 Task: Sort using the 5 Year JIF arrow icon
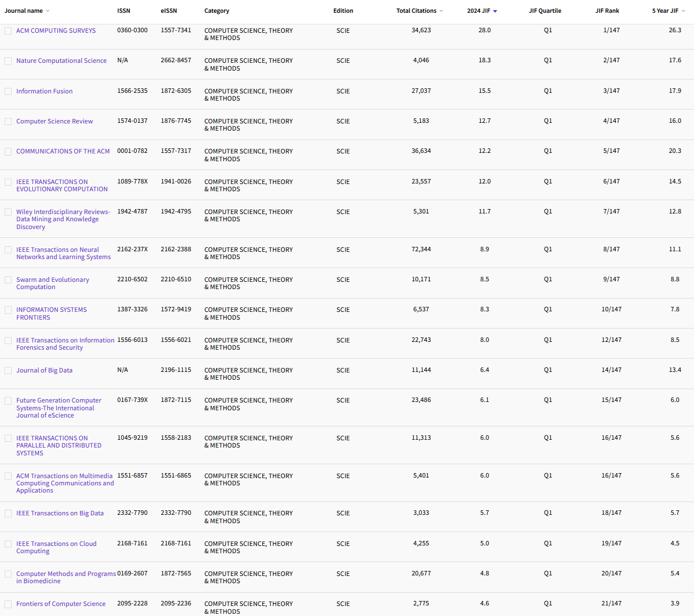(683, 10)
